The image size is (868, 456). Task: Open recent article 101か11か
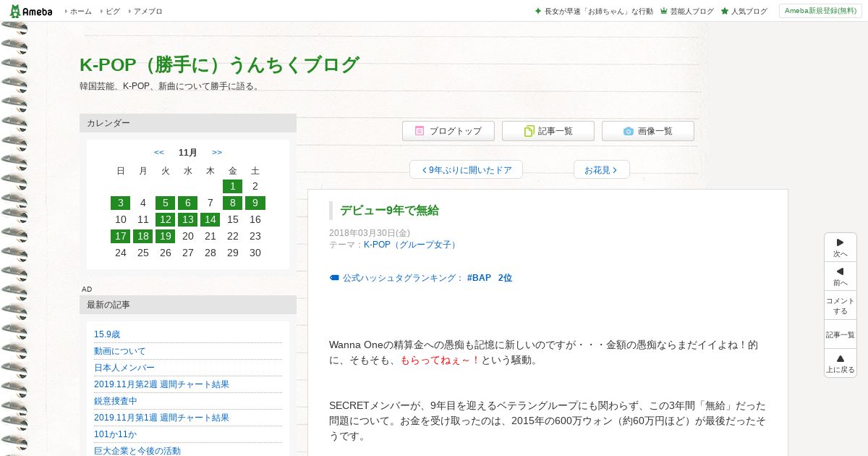pyautogui.click(x=115, y=434)
